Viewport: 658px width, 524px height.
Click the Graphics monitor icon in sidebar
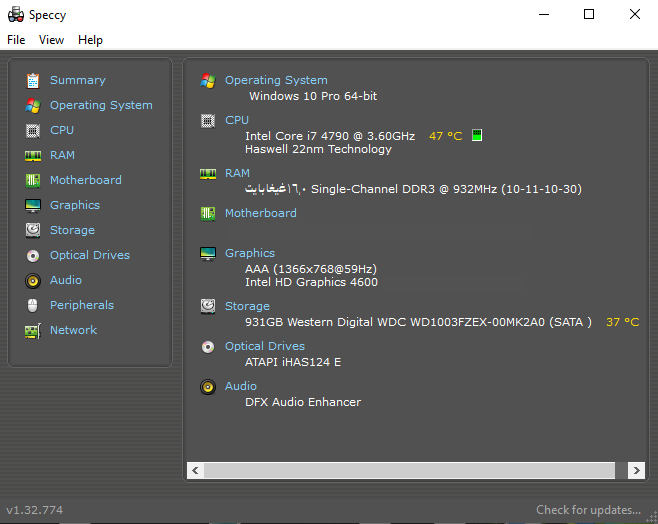click(33, 206)
